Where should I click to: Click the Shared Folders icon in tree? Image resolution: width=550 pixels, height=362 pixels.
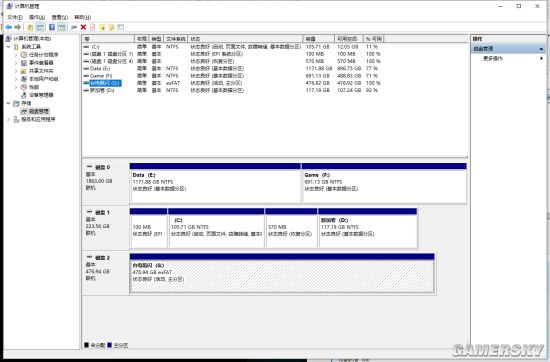24,71
